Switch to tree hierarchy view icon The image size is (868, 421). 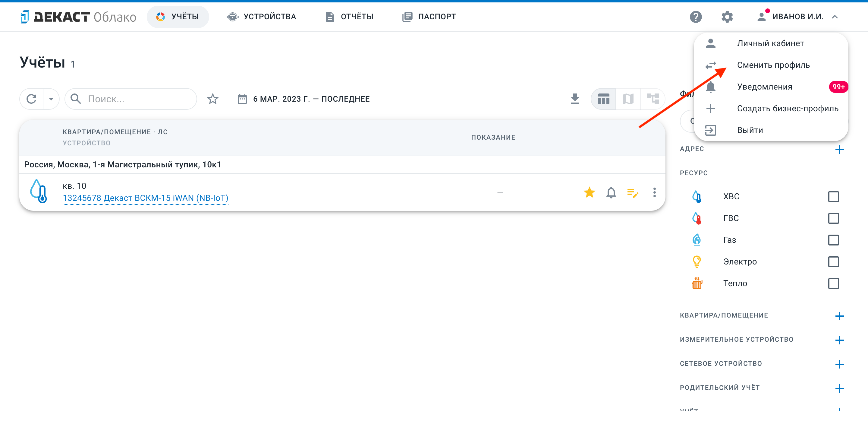pos(652,99)
